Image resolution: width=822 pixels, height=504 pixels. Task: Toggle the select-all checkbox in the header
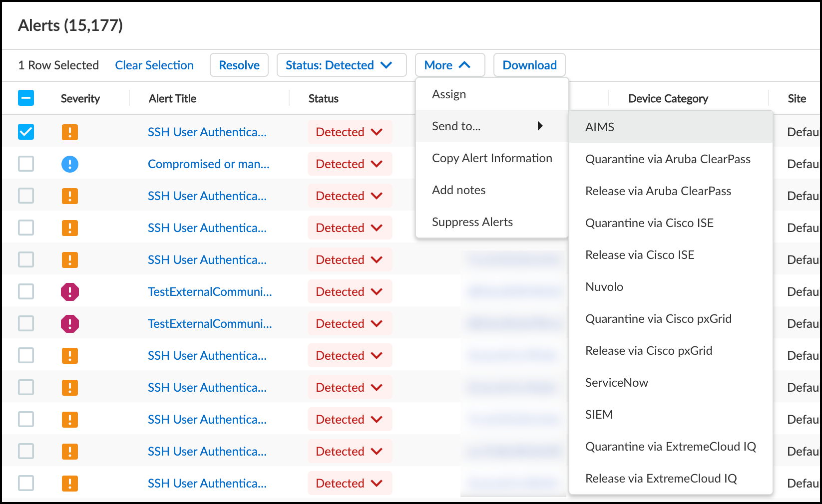(26, 98)
